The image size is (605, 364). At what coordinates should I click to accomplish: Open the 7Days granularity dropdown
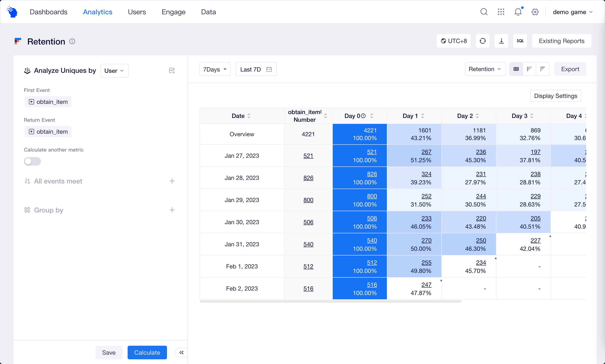[x=215, y=69]
